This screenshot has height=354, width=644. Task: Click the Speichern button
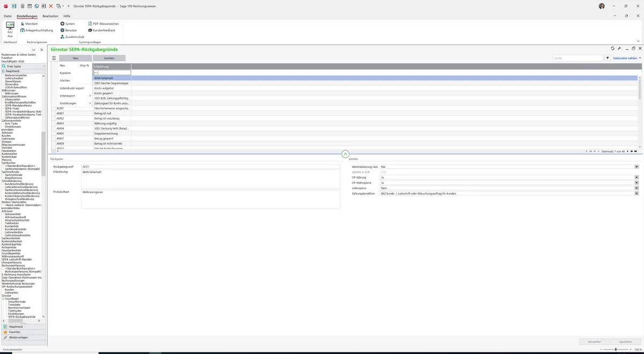(626, 342)
